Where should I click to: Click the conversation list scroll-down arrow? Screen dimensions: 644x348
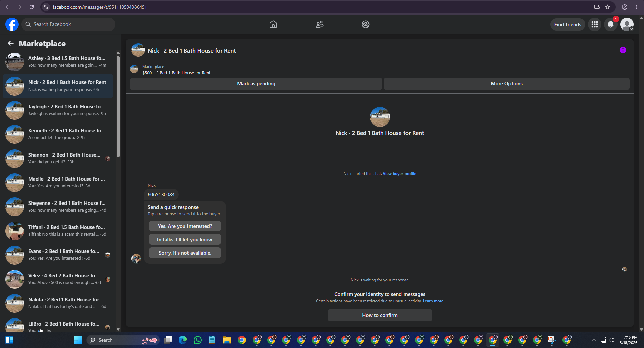coord(118,329)
